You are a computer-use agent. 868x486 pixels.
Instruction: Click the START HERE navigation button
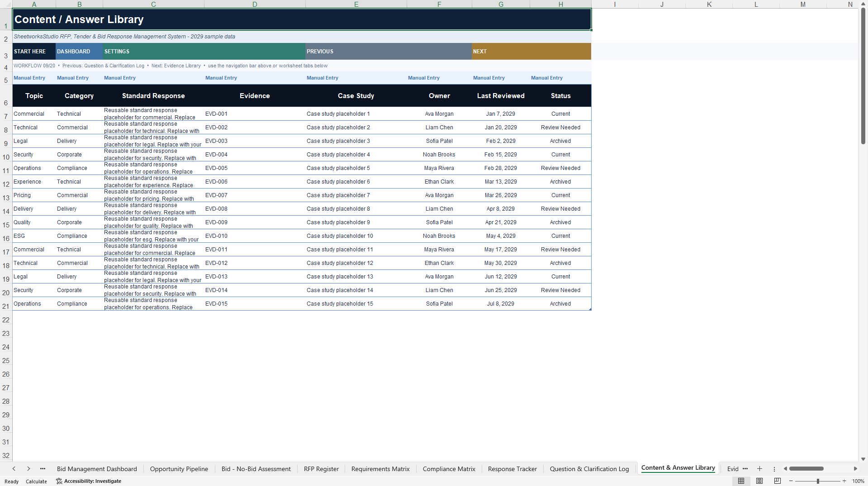34,52
